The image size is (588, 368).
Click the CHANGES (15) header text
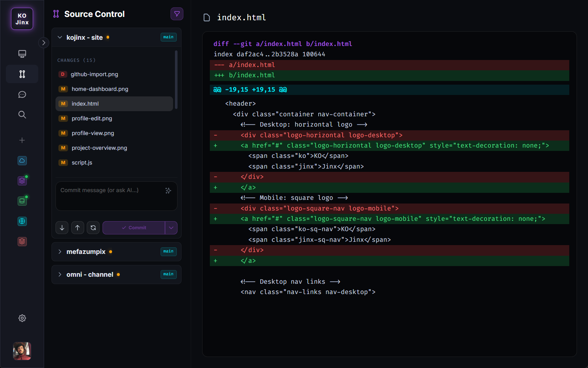click(x=76, y=60)
